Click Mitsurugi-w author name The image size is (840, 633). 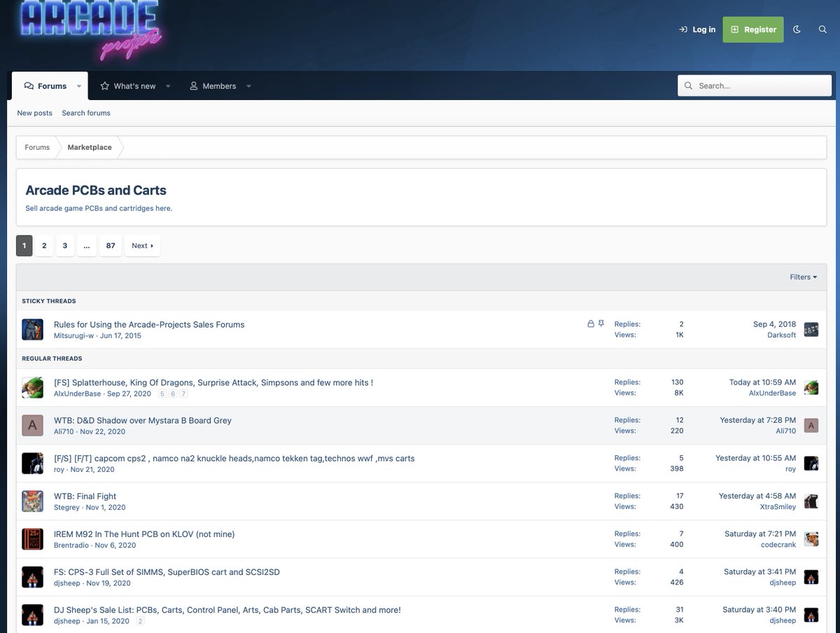pos(73,335)
